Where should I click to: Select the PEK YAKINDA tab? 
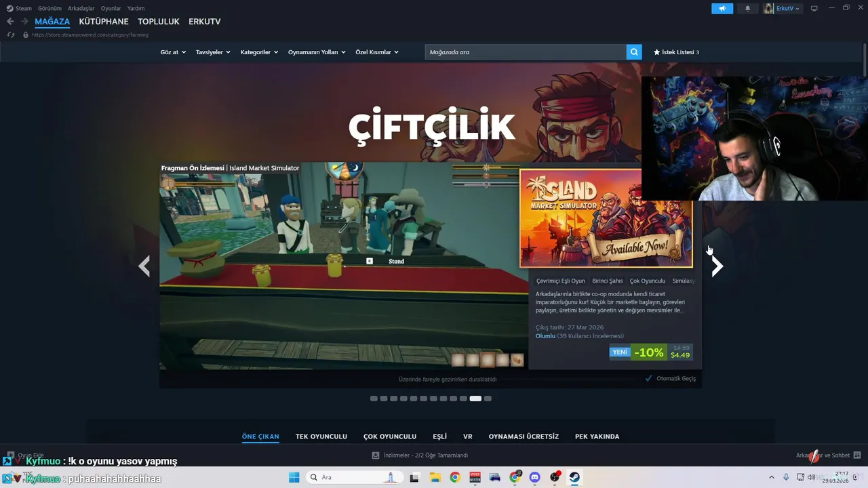(597, 436)
